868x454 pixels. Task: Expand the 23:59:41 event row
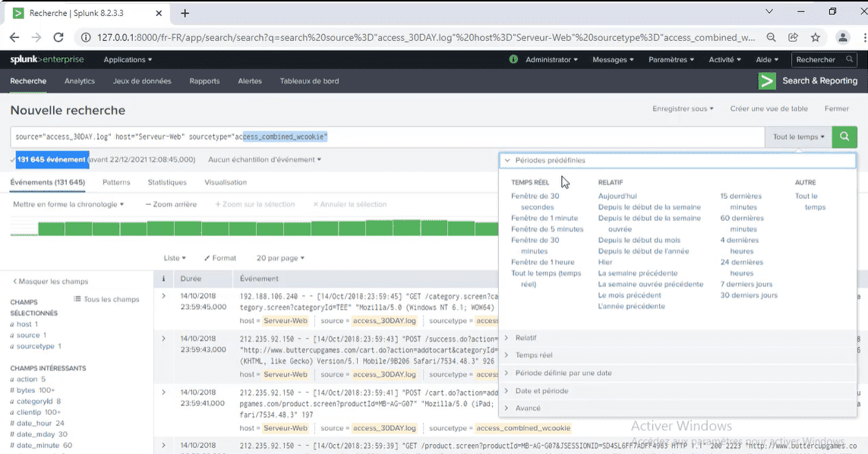click(164, 393)
